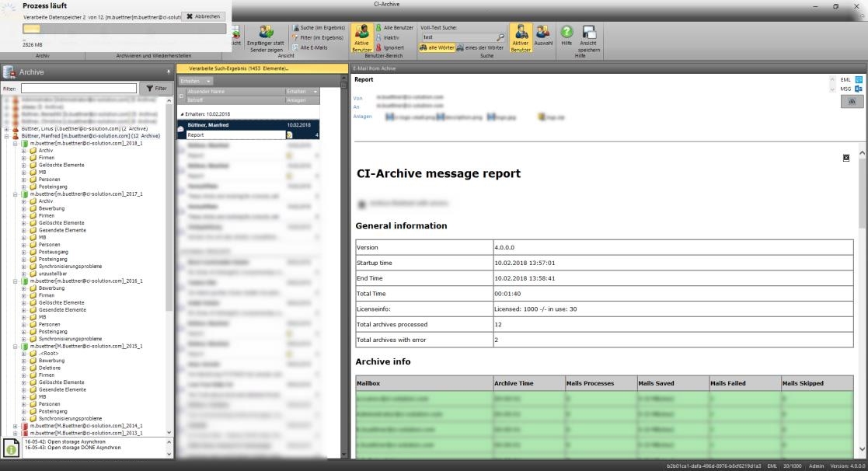Image resolution: width=868 pixels, height=471 pixels.
Task: Select Synchronisierungsprobleme under 2016_1
Action: (70, 339)
